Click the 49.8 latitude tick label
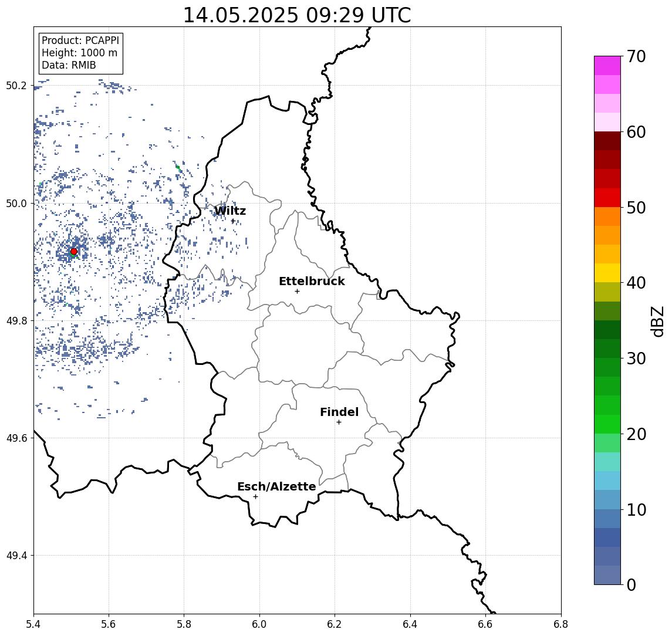Viewport: 672px width, 636px height. [x=16, y=320]
